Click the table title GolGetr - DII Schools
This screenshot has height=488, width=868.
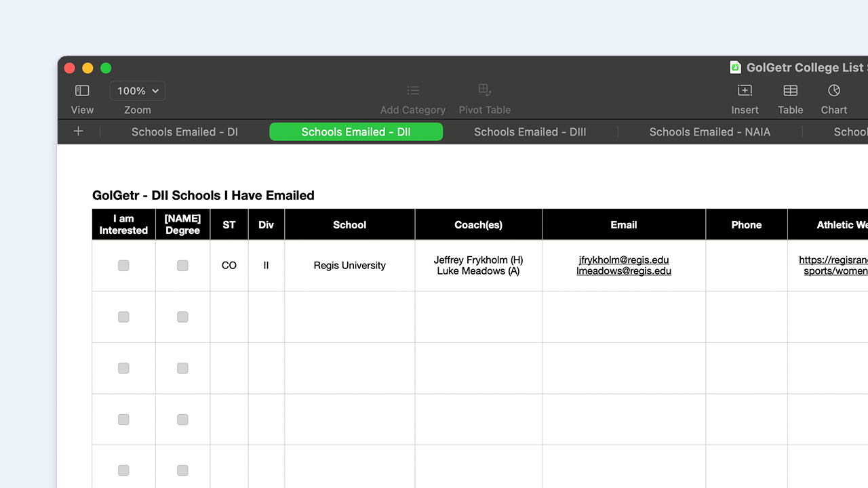click(203, 195)
